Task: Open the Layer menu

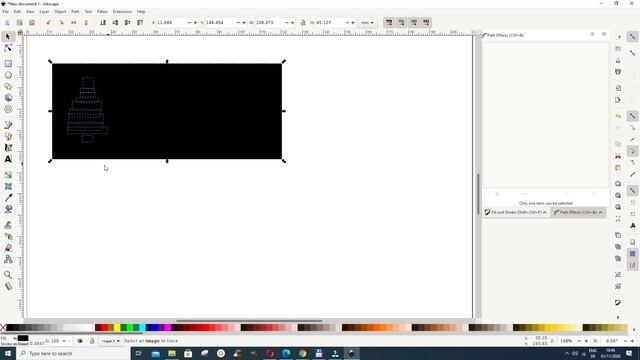Action: pos(44,11)
